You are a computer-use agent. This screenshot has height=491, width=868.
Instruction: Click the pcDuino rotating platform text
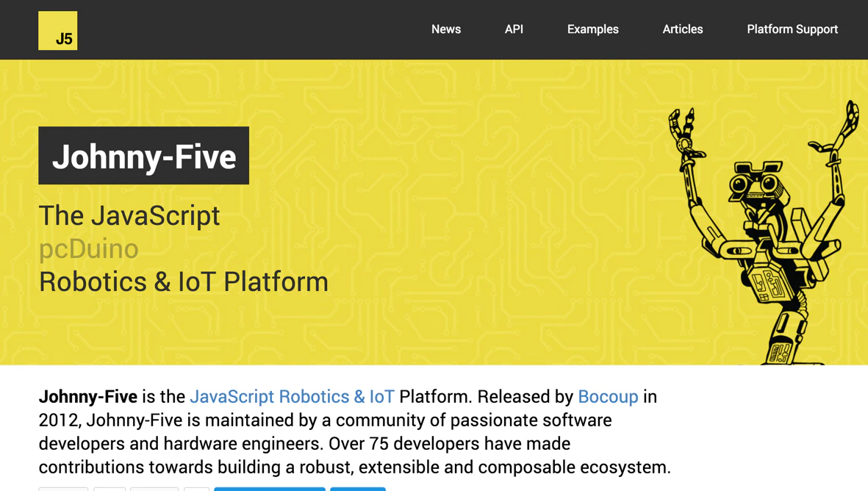pos(89,249)
